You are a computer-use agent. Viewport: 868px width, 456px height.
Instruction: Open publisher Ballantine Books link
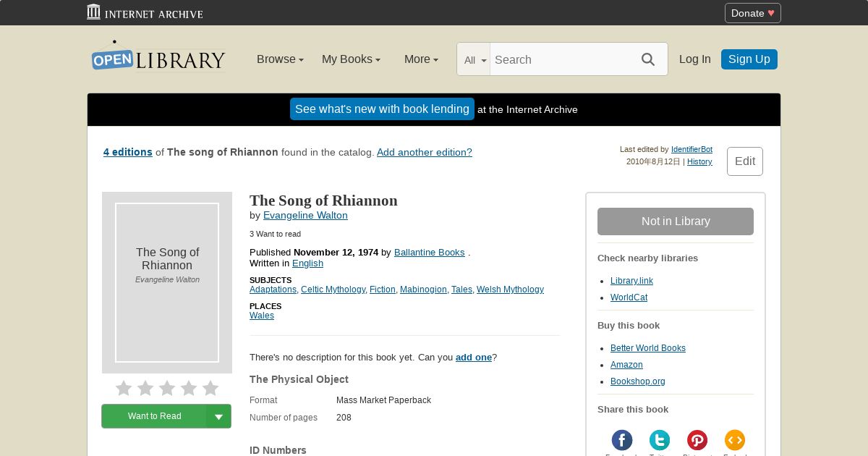[430, 252]
